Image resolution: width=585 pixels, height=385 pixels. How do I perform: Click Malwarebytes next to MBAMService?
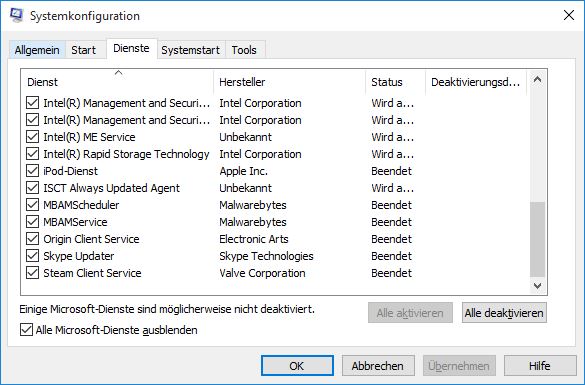click(253, 222)
